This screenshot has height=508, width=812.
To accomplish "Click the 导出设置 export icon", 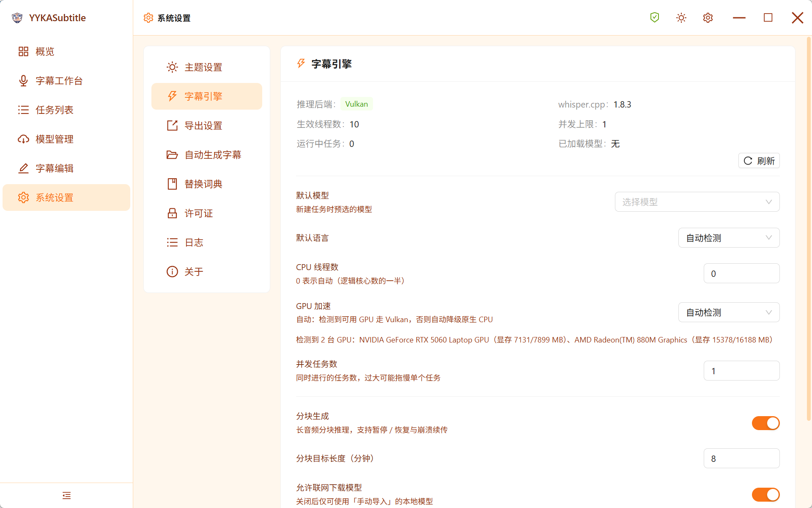I will 172,126.
